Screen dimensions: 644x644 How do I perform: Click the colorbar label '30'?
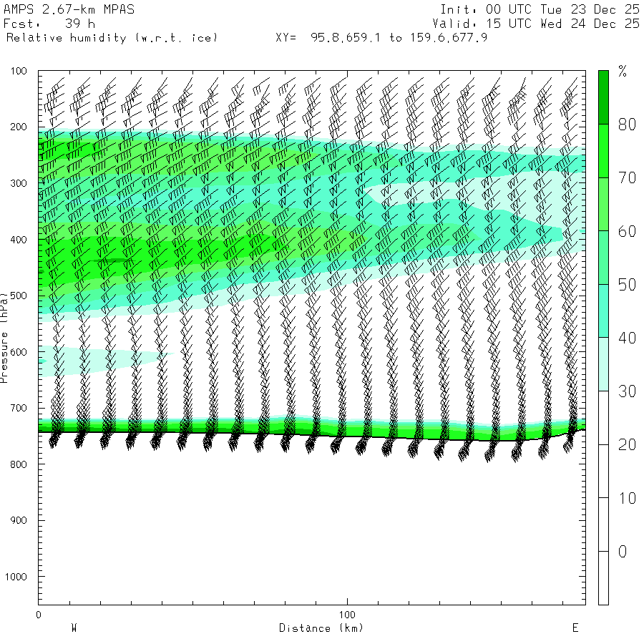627,391
